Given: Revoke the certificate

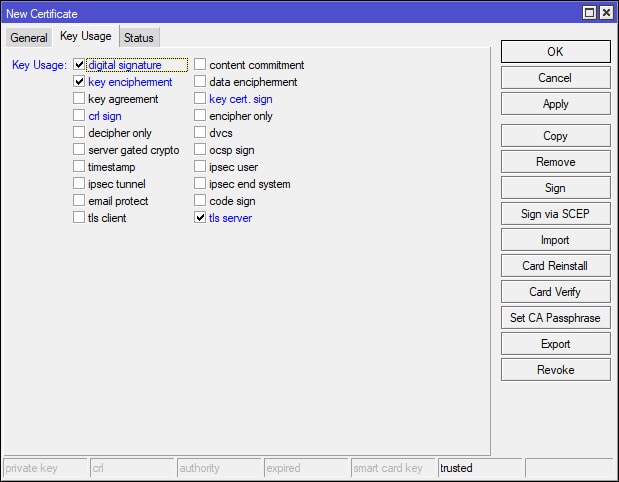Looking at the screenshot, I should pyautogui.click(x=555, y=370).
